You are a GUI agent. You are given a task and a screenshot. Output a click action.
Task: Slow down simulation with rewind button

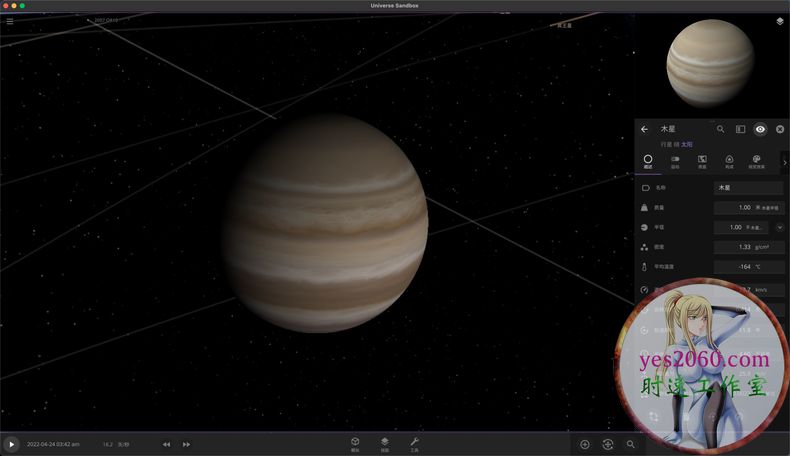click(x=167, y=444)
